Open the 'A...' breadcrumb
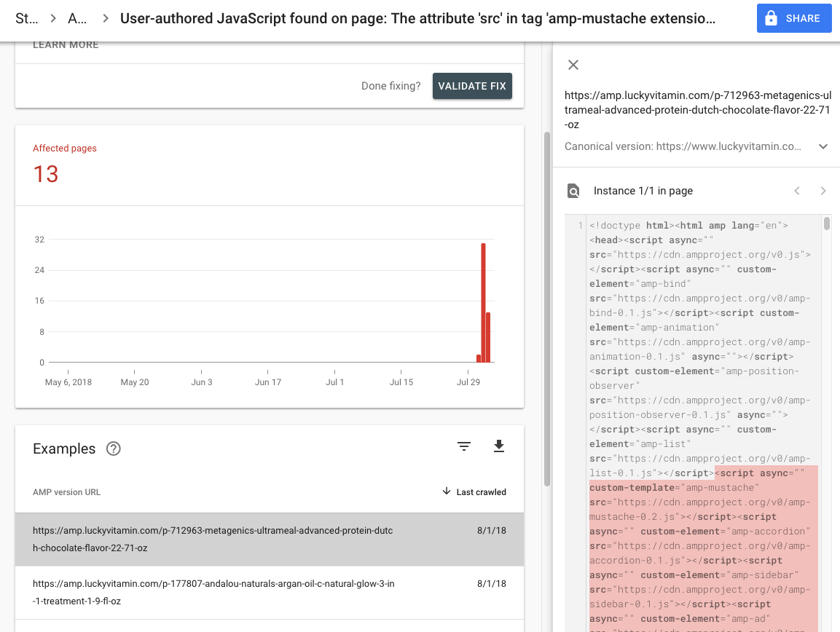Screen dimensions: 840x632 [77, 18]
